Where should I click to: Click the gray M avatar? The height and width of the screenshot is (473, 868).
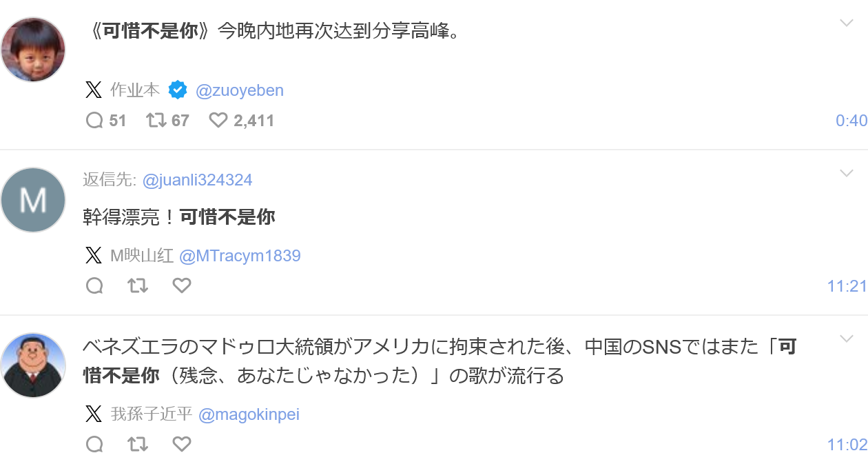pos(33,200)
